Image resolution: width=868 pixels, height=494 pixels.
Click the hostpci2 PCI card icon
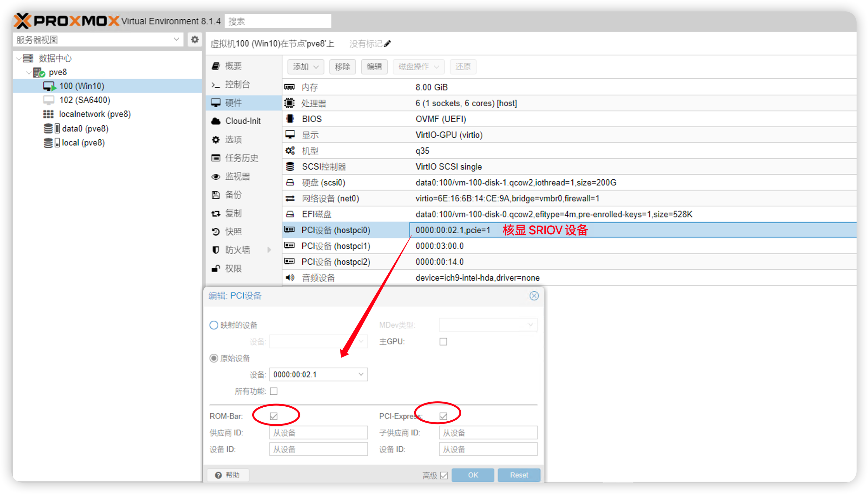click(289, 262)
